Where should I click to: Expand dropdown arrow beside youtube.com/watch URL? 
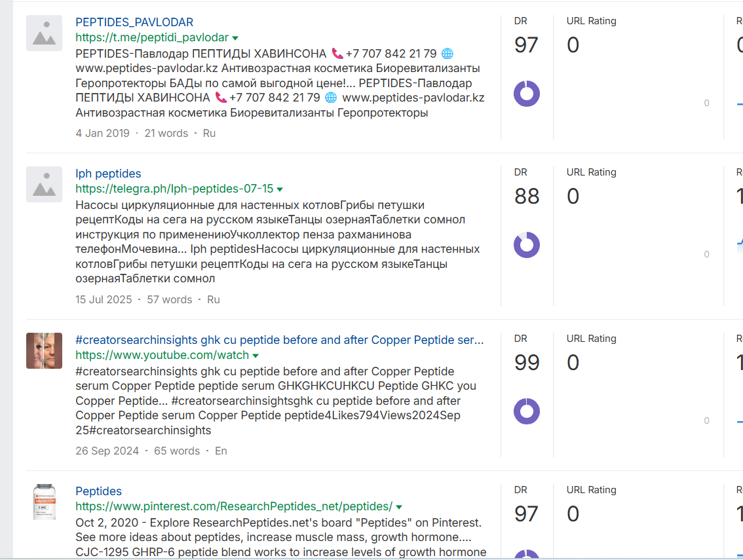pyautogui.click(x=256, y=356)
